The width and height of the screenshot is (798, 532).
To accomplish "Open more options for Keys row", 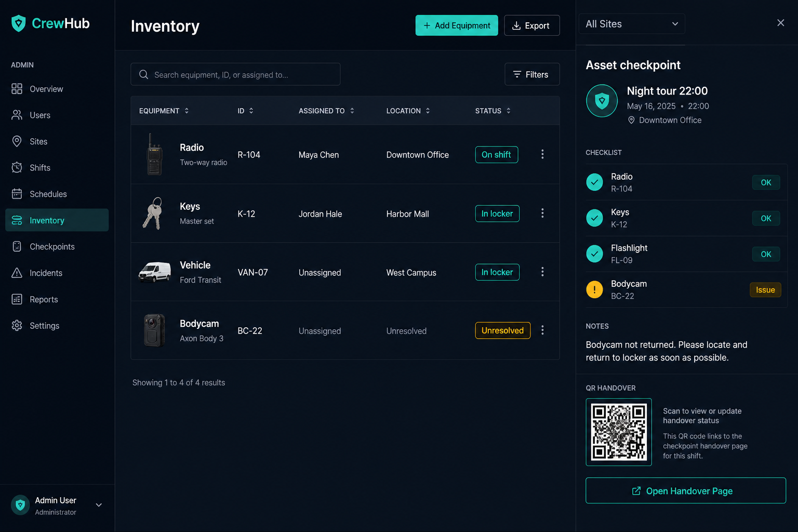I will [x=542, y=213].
